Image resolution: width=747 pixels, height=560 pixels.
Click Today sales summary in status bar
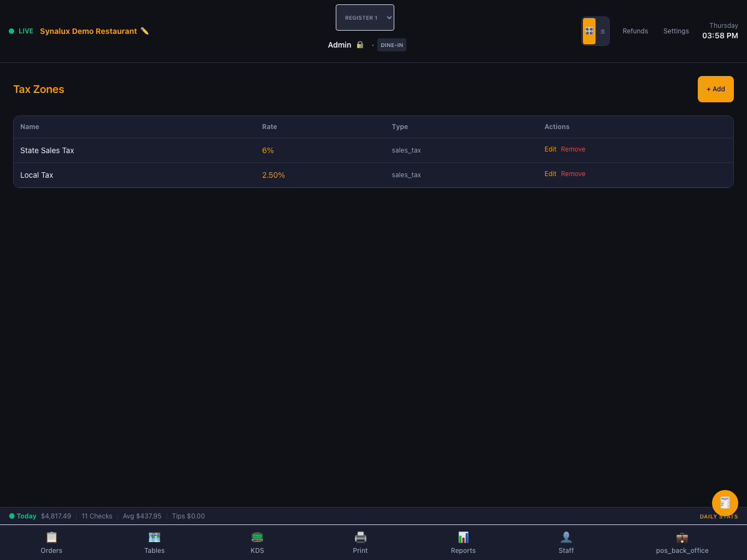26,516
